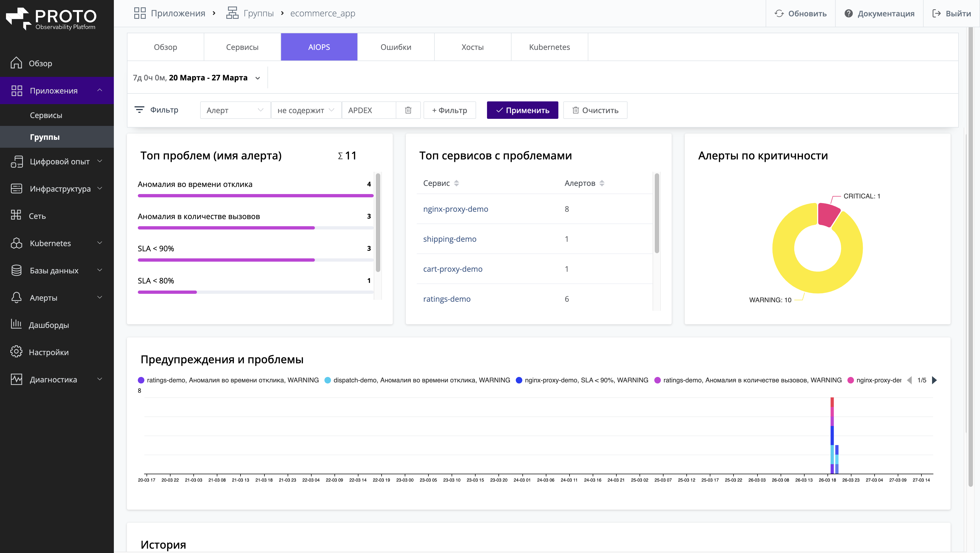Open the Настройки gear icon
This screenshot has height=553, width=980.
click(16, 352)
